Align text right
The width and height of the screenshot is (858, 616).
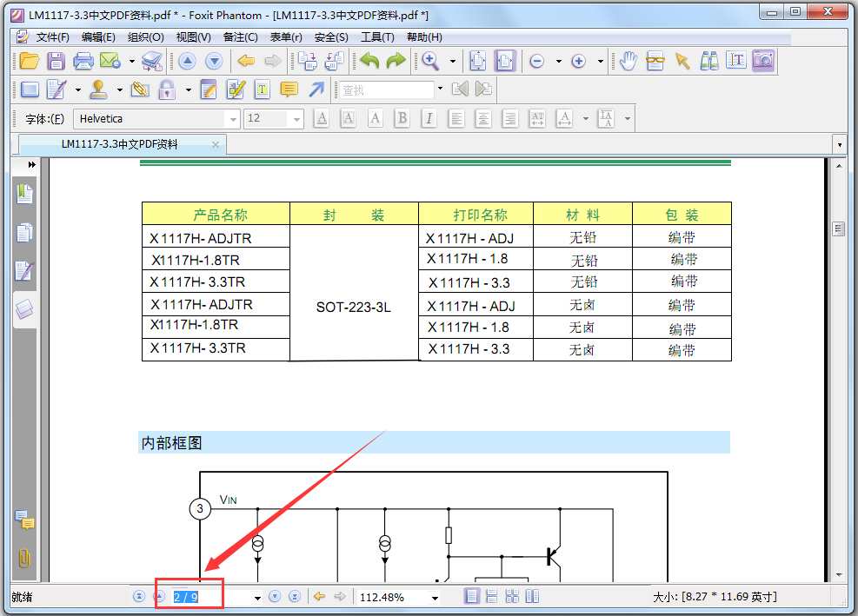510,119
